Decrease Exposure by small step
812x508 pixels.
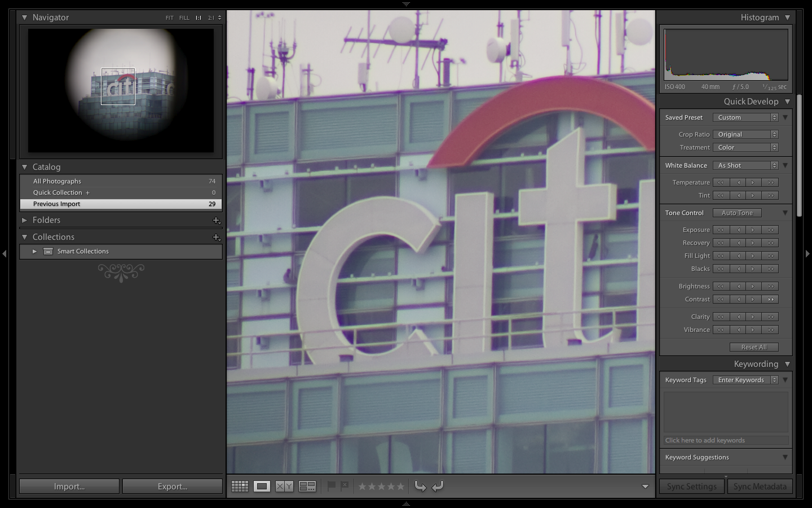tap(738, 230)
